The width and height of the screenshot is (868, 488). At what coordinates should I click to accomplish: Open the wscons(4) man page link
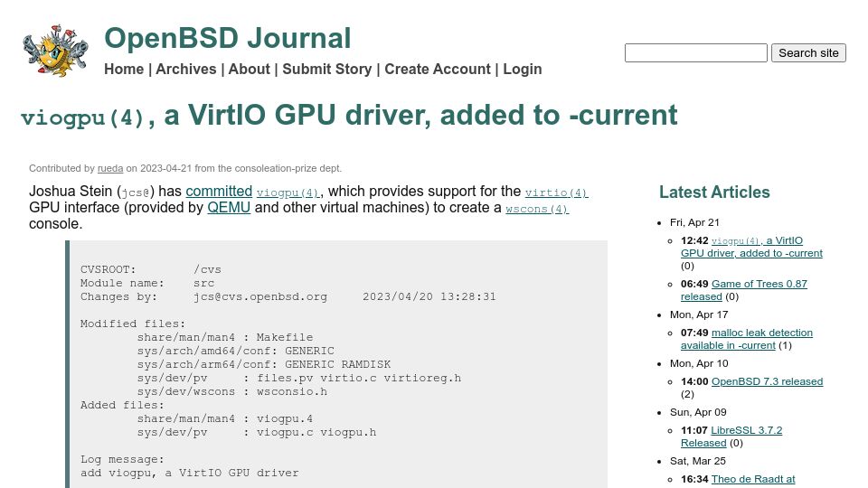tap(537, 209)
